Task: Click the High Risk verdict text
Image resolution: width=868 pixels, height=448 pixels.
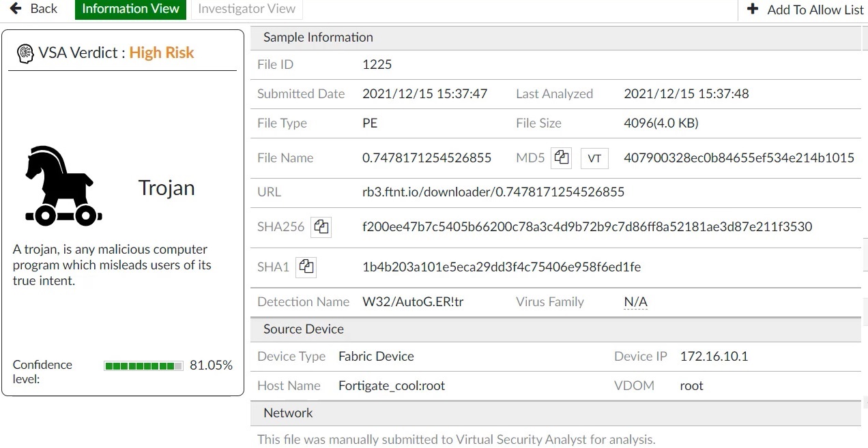Action: pyautogui.click(x=162, y=53)
